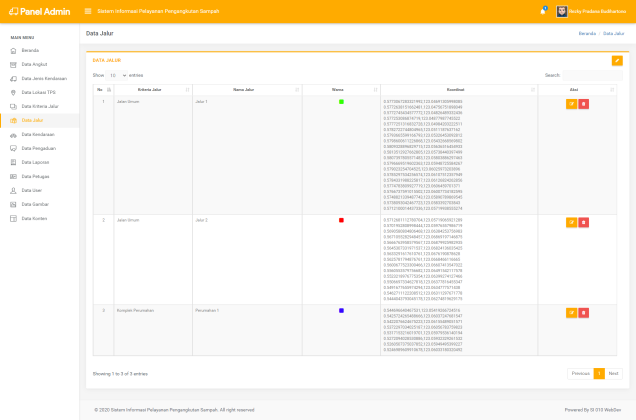Click the edit icon for Perumahan 1 row
Image resolution: width=636 pixels, height=420 pixels.
[571, 312]
